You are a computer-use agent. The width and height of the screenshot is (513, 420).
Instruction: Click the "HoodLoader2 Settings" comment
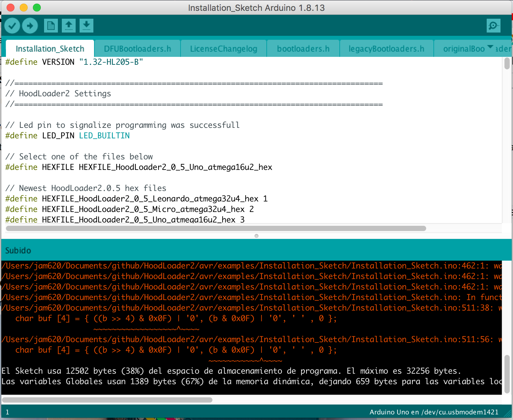(x=58, y=94)
